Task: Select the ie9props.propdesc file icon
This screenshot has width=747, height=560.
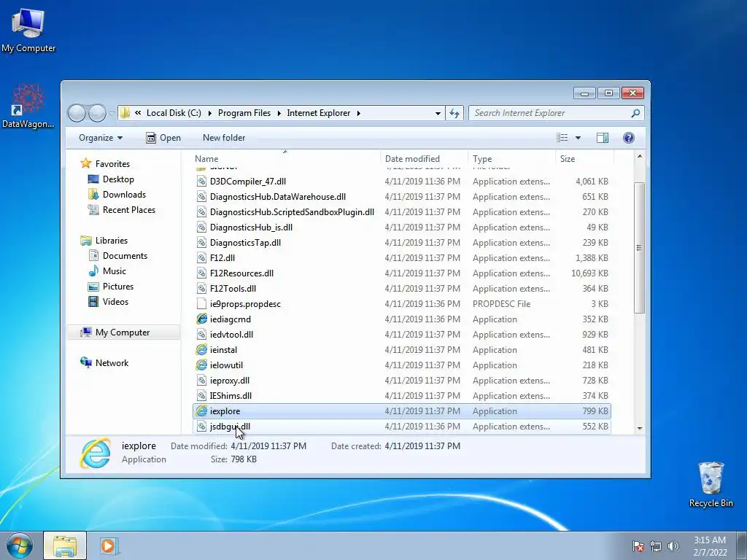Action: pos(202,304)
